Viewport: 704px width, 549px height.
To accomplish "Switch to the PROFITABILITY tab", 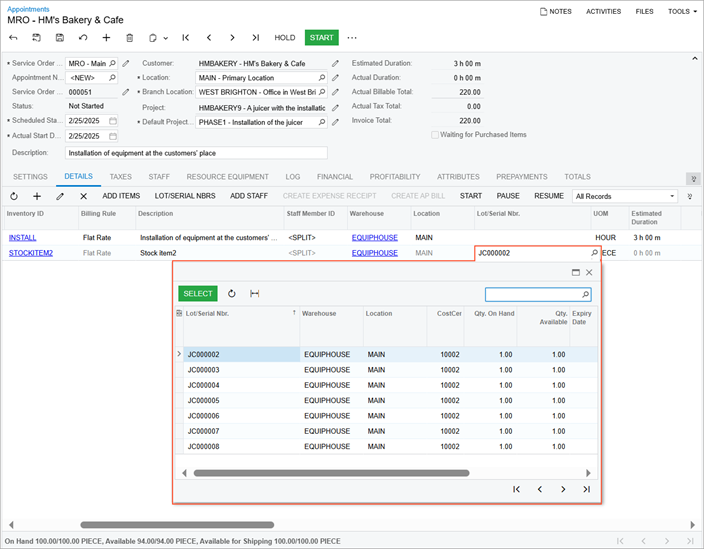I will click(395, 177).
